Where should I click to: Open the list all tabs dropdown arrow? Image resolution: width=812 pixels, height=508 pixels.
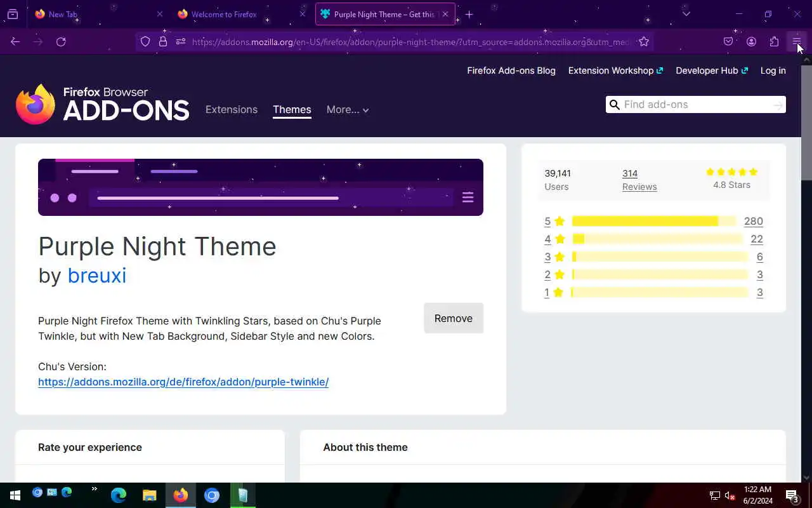[686, 14]
